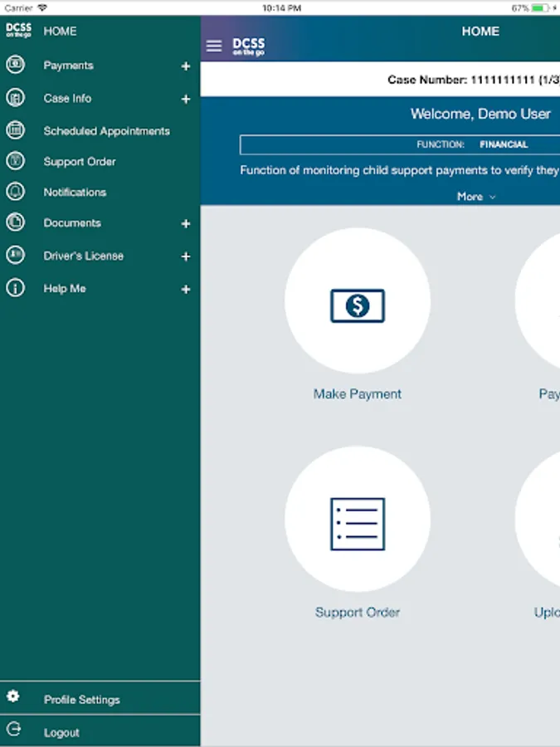Screen dimensions: 560x747
Task: Click the HOME title in top bar
Action: pos(480,31)
